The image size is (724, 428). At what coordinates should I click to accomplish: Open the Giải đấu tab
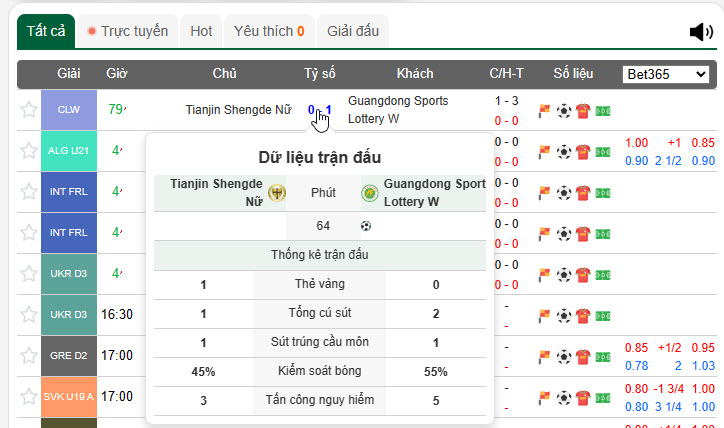pyautogui.click(x=353, y=31)
